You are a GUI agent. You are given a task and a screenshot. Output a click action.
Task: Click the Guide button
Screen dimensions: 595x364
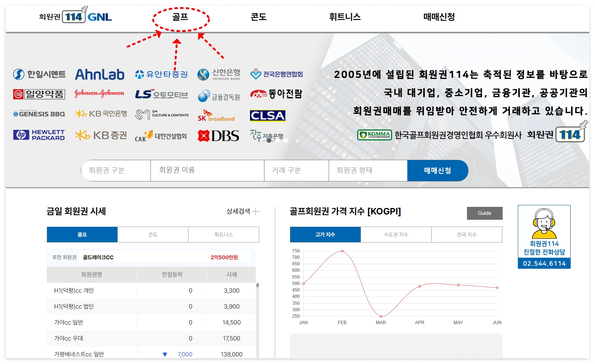click(485, 213)
